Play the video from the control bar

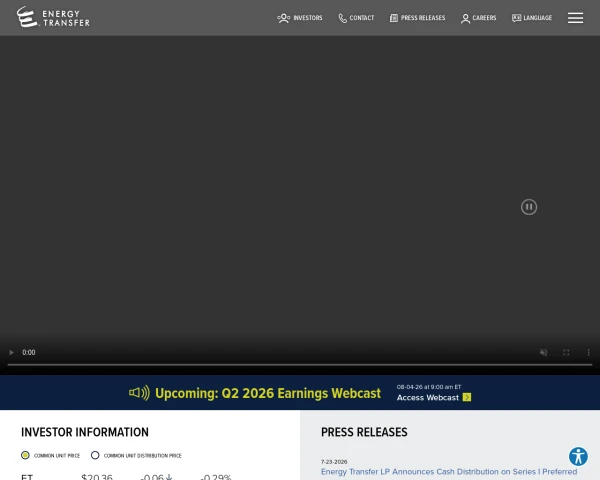[11, 352]
